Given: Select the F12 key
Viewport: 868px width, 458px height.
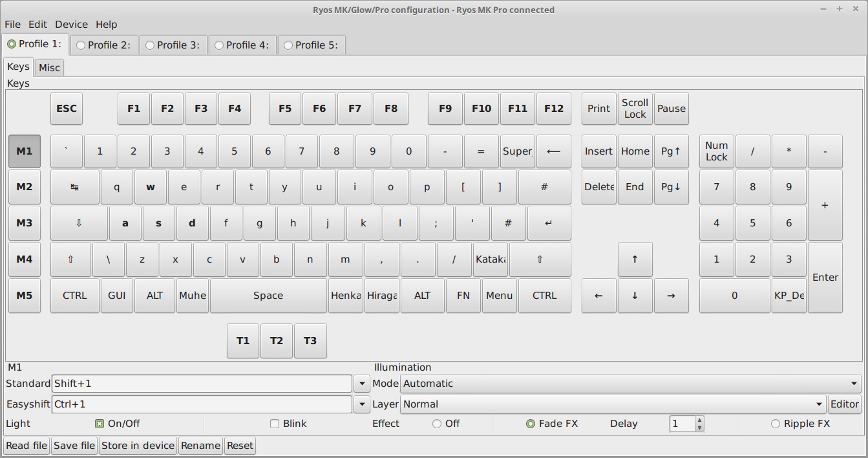Looking at the screenshot, I should [554, 109].
